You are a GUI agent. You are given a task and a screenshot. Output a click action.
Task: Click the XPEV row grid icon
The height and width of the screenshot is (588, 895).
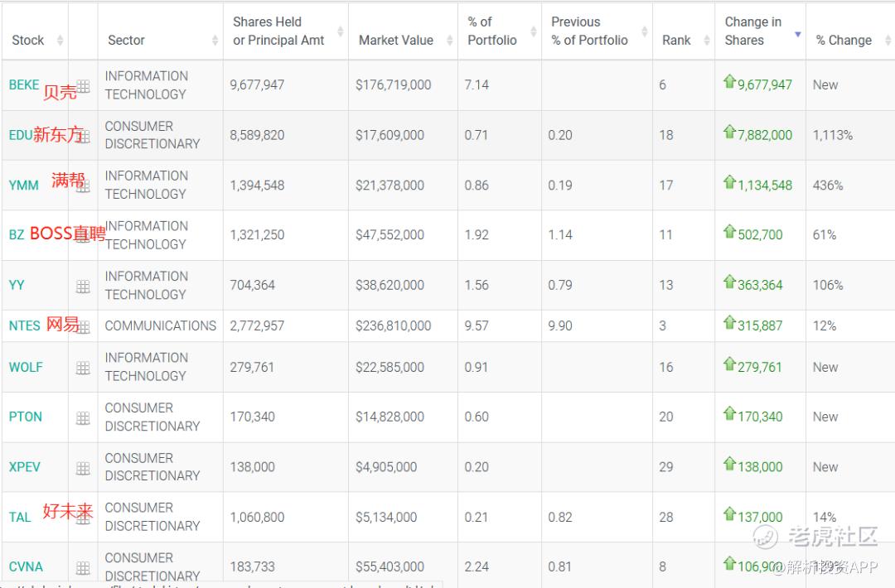(x=83, y=468)
